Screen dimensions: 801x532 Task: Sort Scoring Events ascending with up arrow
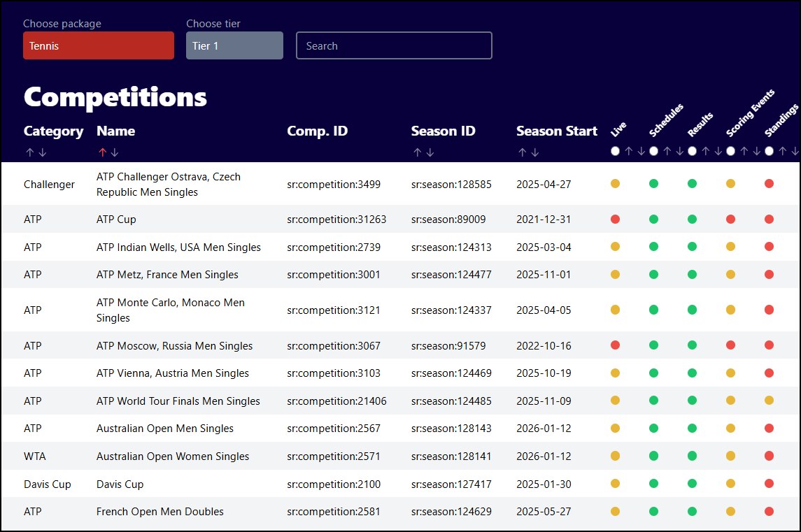click(x=744, y=151)
